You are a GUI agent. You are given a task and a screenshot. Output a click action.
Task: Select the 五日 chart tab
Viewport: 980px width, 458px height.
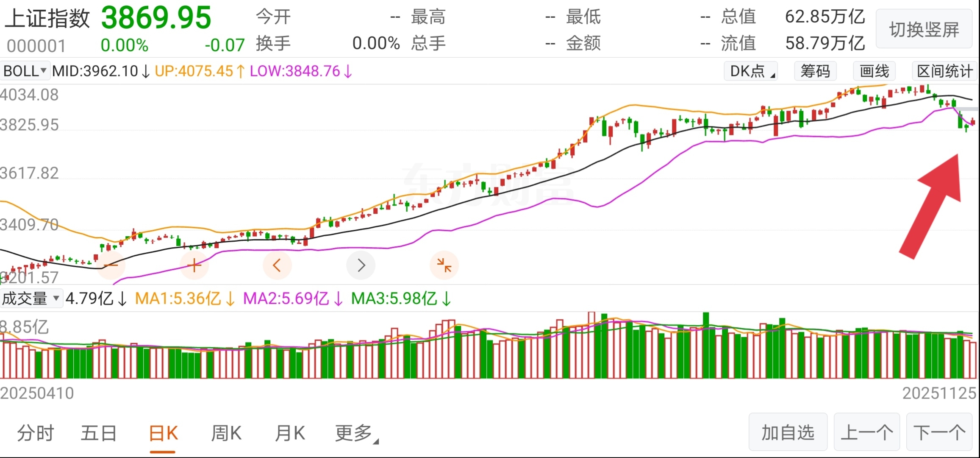pos(99,433)
